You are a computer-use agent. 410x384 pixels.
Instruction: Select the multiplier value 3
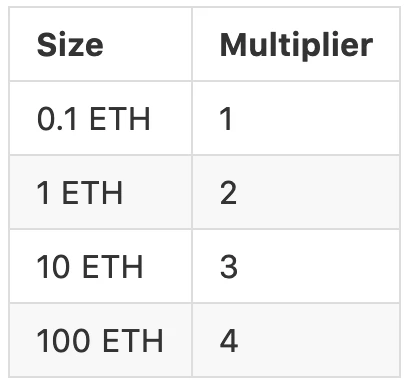point(229,267)
